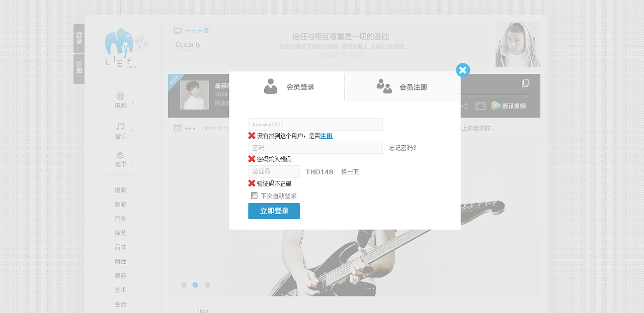Click the two-person icon beside 会员注册
The height and width of the screenshot is (313, 644).
[x=384, y=86]
